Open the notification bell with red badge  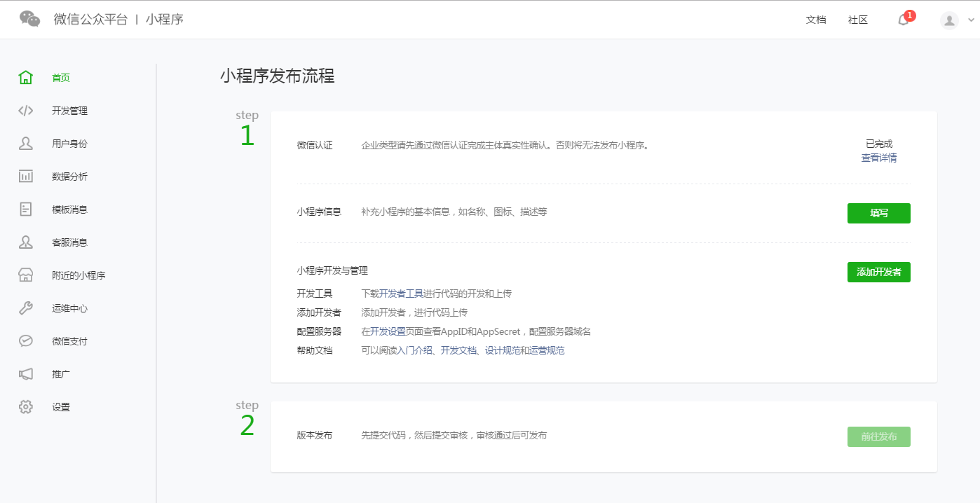click(x=904, y=20)
